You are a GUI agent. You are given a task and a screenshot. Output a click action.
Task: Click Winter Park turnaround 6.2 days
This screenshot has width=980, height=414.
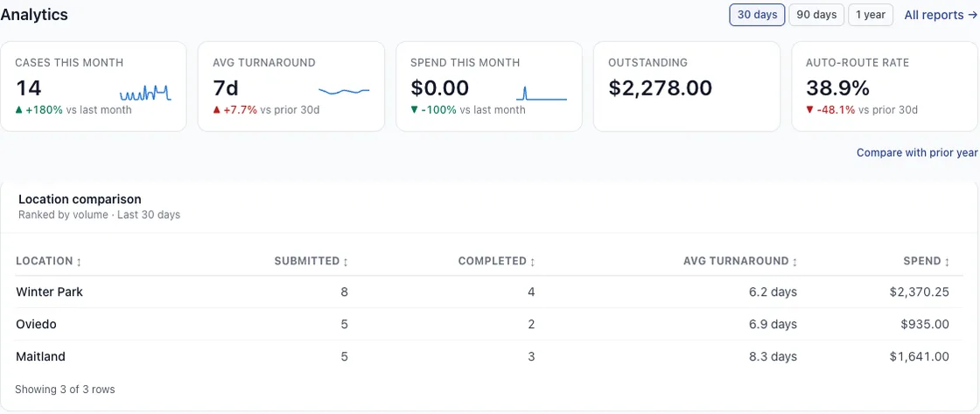(774, 292)
